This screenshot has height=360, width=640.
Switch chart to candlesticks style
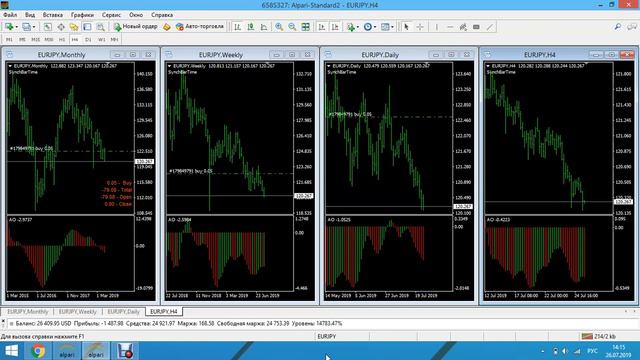[251, 27]
